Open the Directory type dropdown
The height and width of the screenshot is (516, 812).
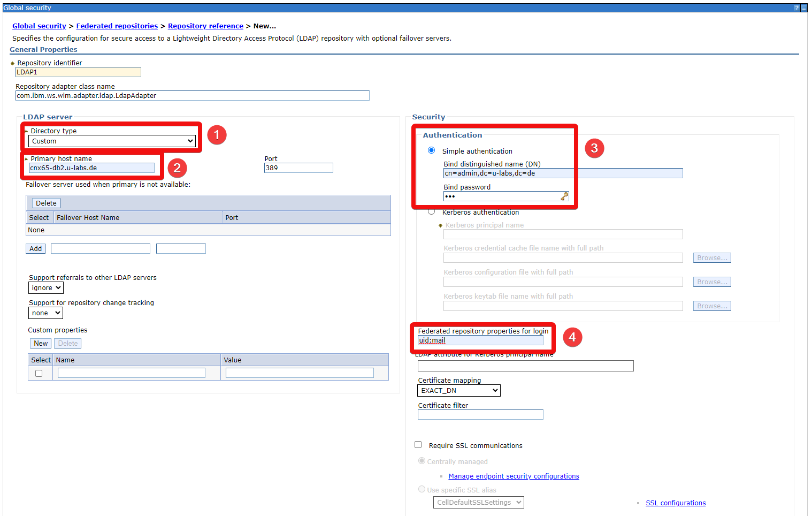112,141
